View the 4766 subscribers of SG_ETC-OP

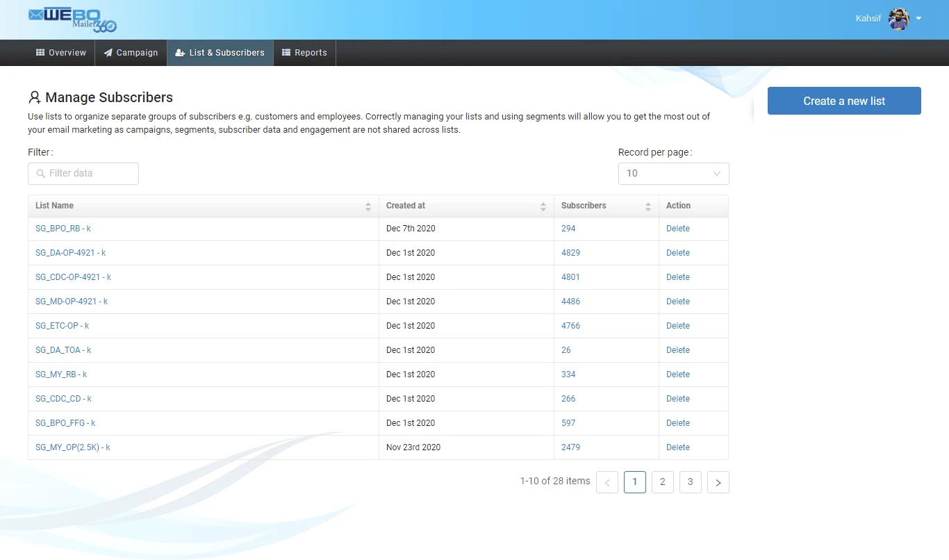coord(570,326)
